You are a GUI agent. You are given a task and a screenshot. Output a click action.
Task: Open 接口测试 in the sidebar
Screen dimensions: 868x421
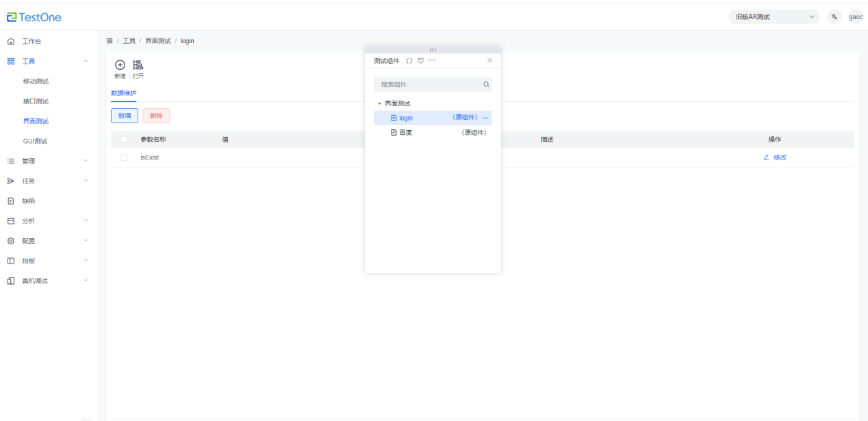[36, 101]
